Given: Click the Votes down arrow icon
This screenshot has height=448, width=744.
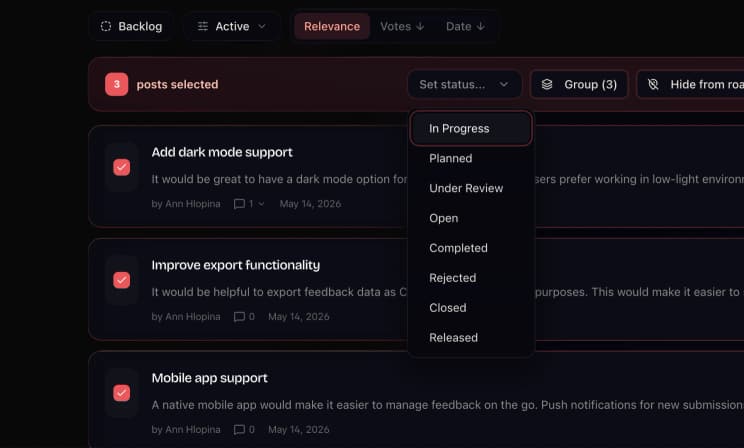Looking at the screenshot, I should click(x=420, y=26).
